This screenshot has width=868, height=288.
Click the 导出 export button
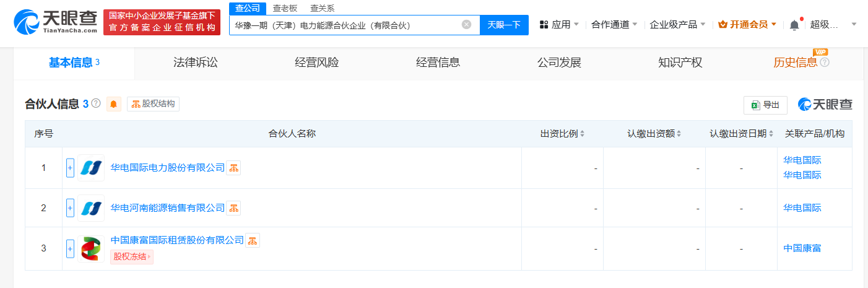[765, 105]
